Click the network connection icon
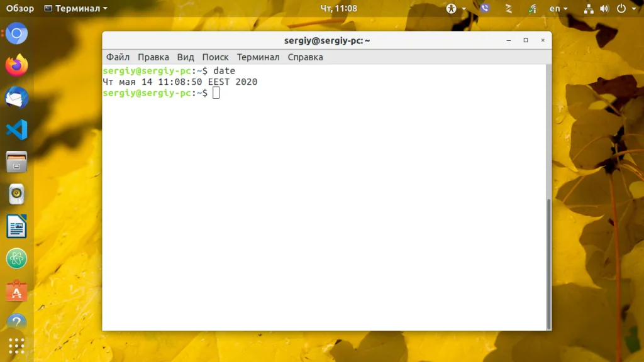Viewport: 644px width, 362px height. click(589, 8)
